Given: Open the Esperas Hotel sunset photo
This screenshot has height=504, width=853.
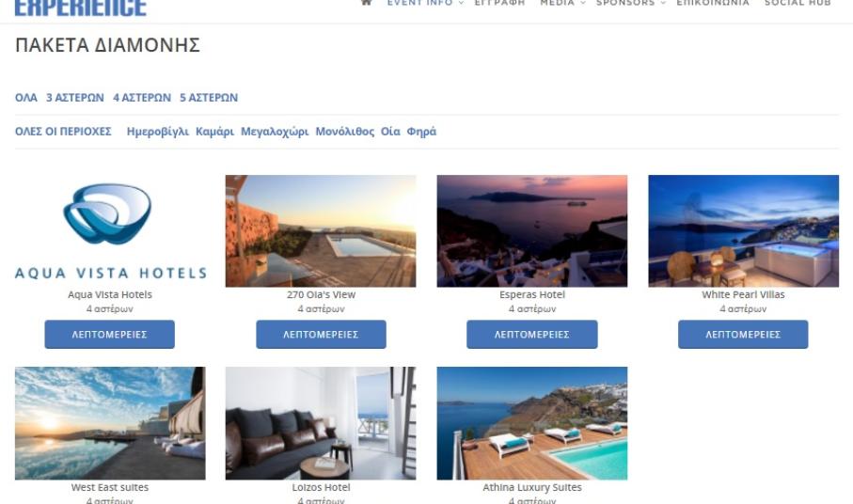Looking at the screenshot, I should [531, 231].
